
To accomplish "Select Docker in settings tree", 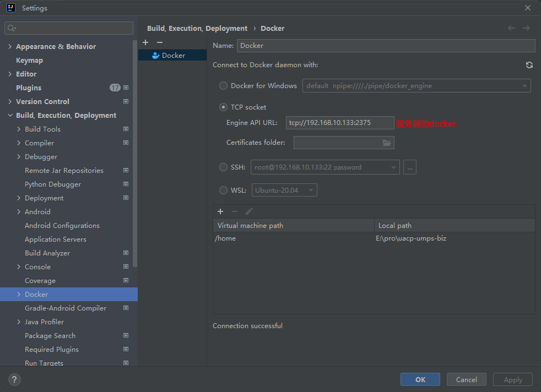I will pyautogui.click(x=69, y=295).
